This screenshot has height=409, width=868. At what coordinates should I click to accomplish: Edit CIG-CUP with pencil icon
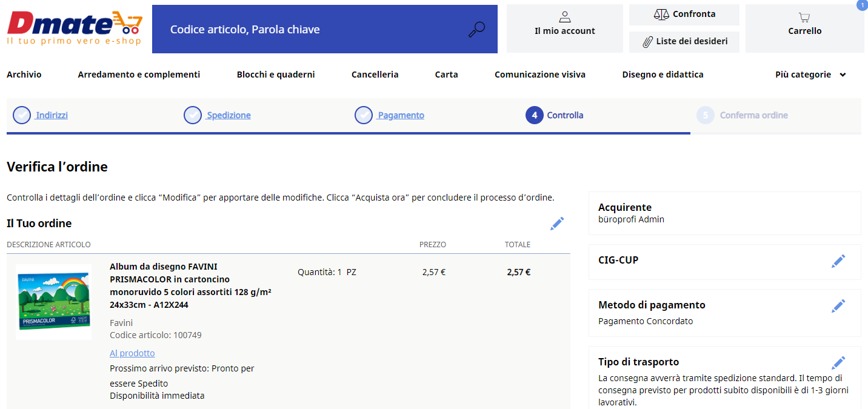click(x=838, y=261)
